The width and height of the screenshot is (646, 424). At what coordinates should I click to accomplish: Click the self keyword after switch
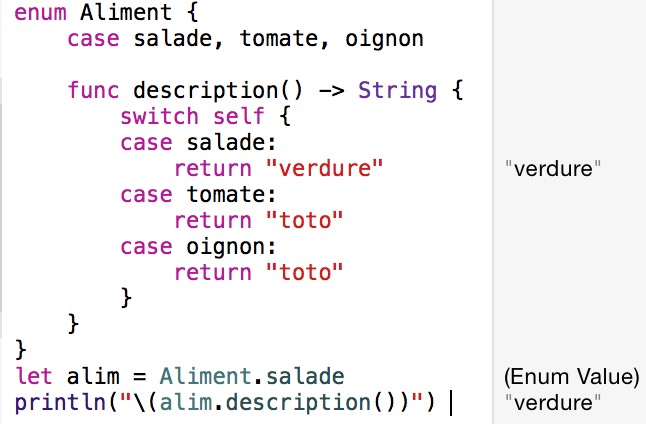239,116
